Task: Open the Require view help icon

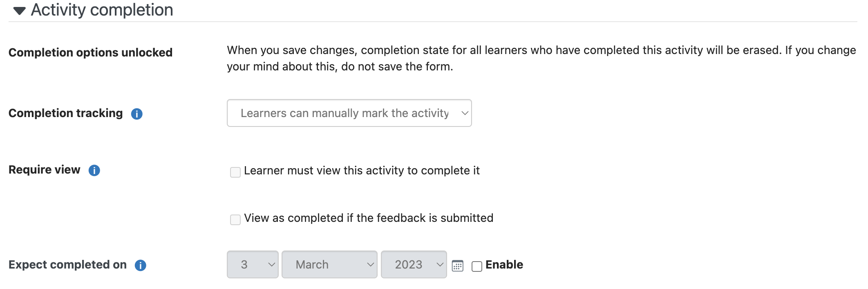Action: 94,170
